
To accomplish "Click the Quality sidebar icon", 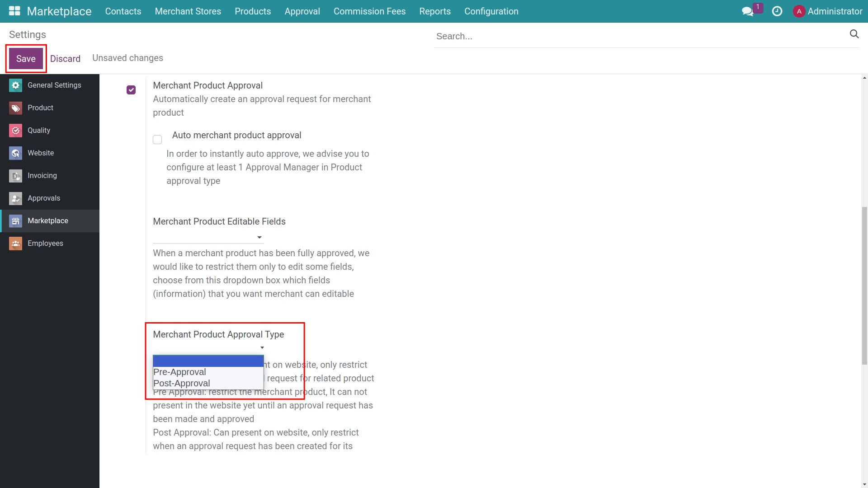I will [x=15, y=131].
